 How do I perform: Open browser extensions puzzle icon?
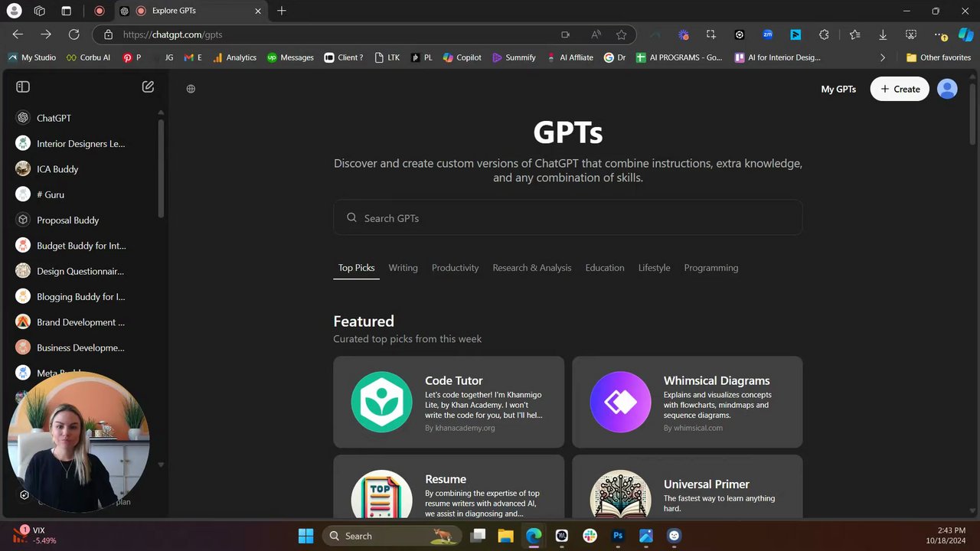(824, 34)
